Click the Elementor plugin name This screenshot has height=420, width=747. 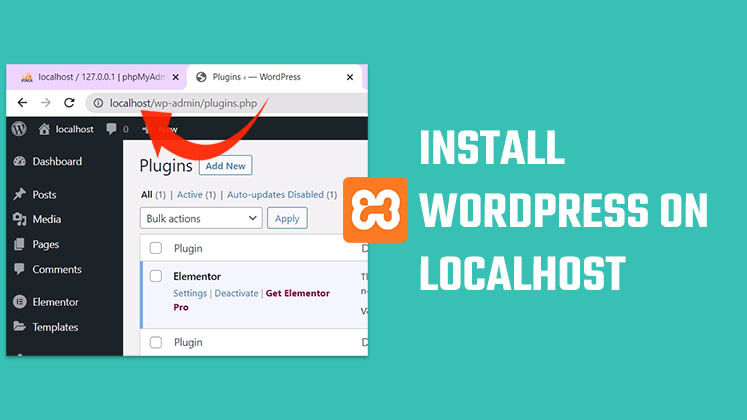(x=197, y=276)
